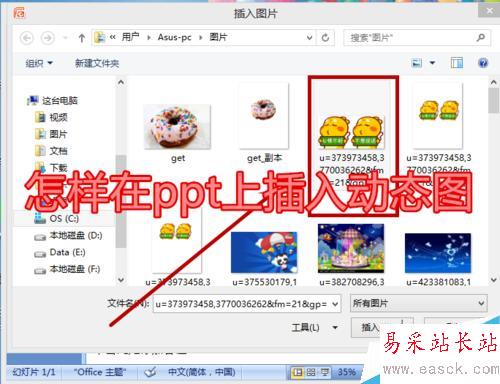
Task: Click 35% zoom level in status bar
Action: (347, 372)
